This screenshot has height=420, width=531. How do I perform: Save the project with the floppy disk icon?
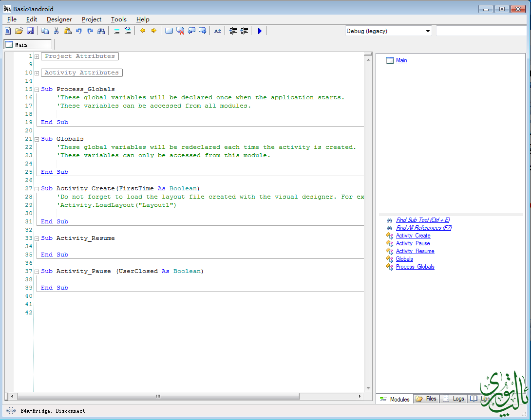[30, 31]
